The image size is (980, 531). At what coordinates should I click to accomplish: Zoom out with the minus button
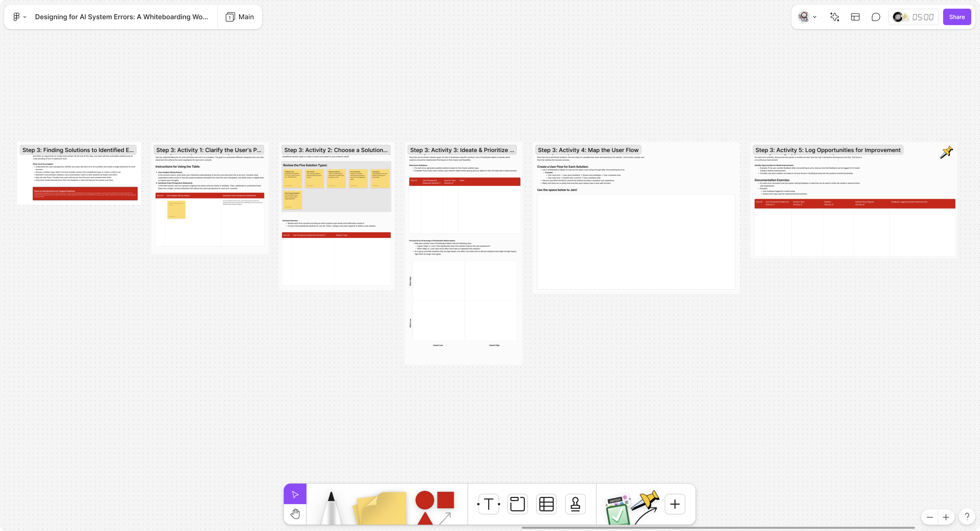930,517
